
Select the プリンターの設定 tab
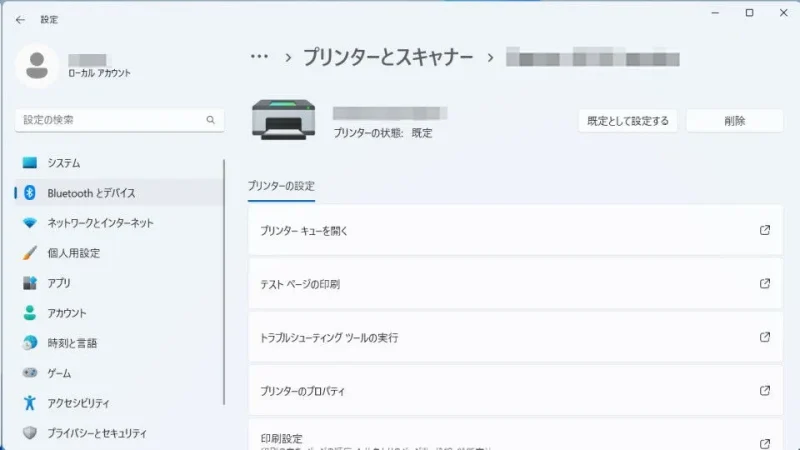point(281,186)
